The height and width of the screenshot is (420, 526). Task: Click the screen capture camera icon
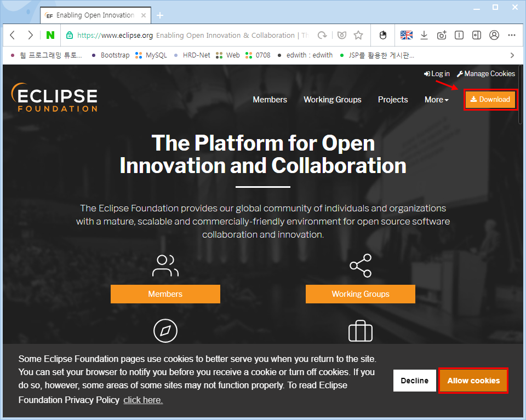coord(442,35)
